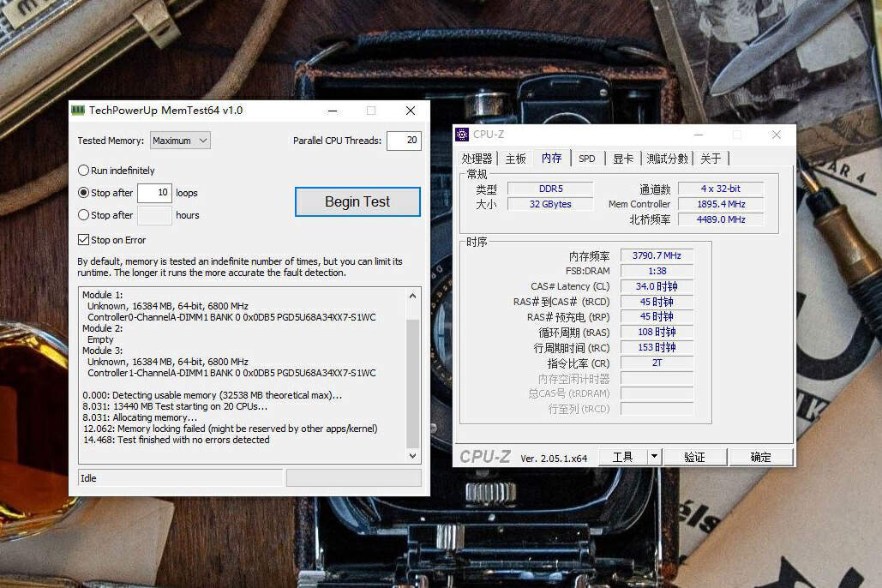Click the 'Test finished with no errors detected' line
Viewport: 882px width, 588px height.
(177, 440)
